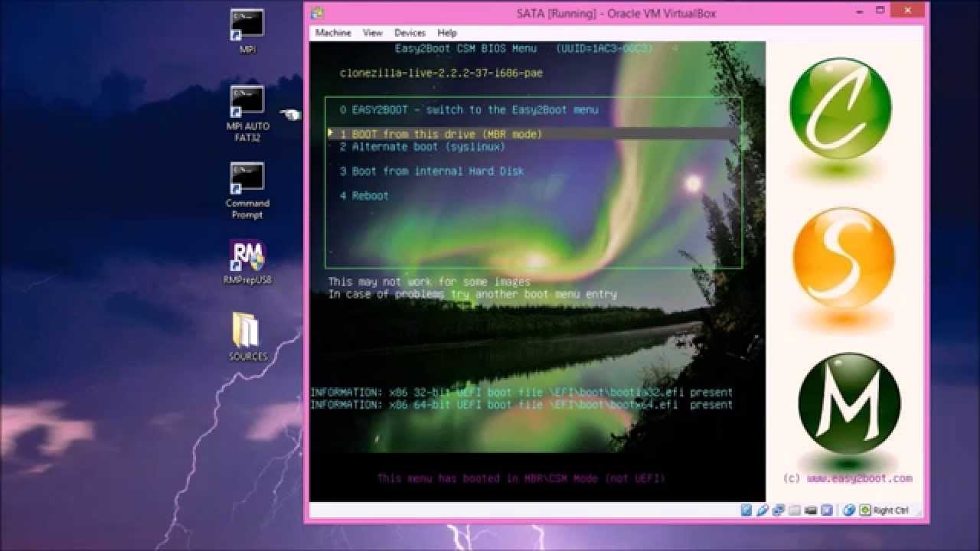The height and width of the screenshot is (551, 980).
Task: Open the View menu in VirtualBox
Action: coord(373,33)
